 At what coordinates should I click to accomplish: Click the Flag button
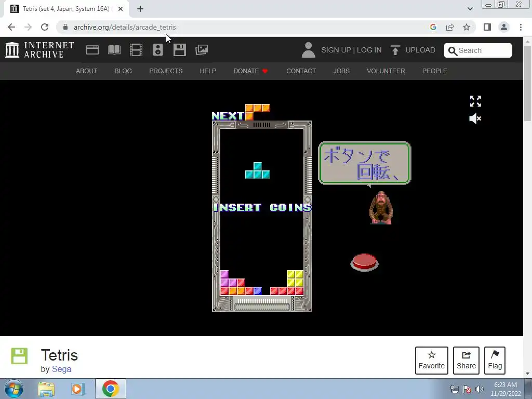click(x=495, y=361)
